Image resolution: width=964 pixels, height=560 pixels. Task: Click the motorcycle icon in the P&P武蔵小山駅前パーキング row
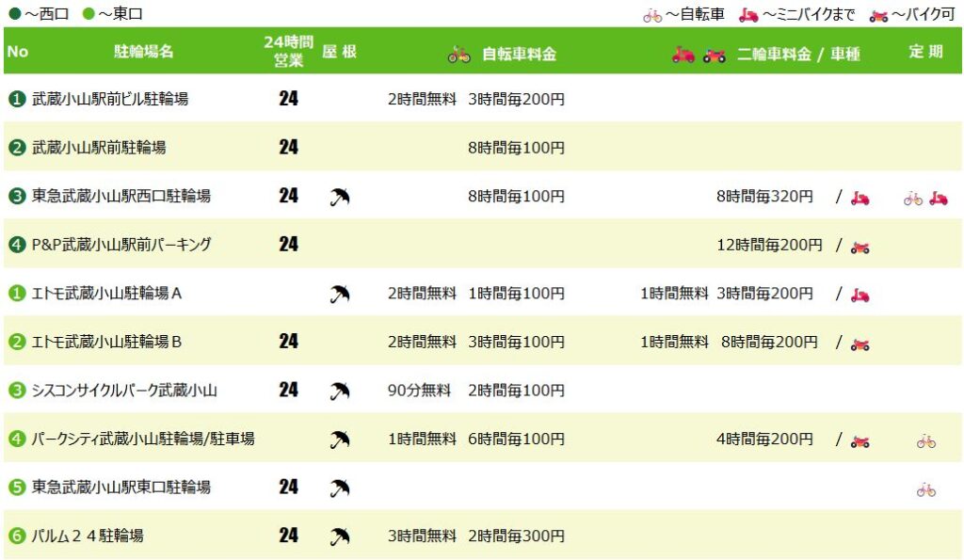pyautogui.click(x=860, y=247)
